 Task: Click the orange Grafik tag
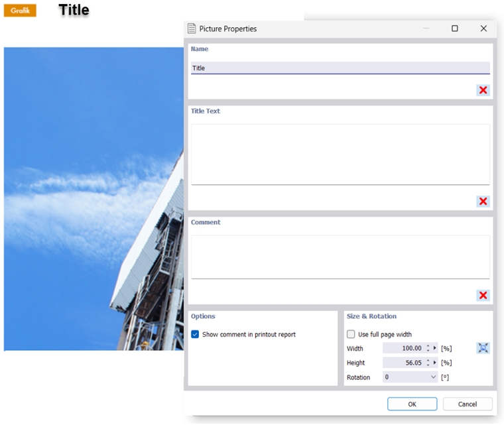click(20, 11)
